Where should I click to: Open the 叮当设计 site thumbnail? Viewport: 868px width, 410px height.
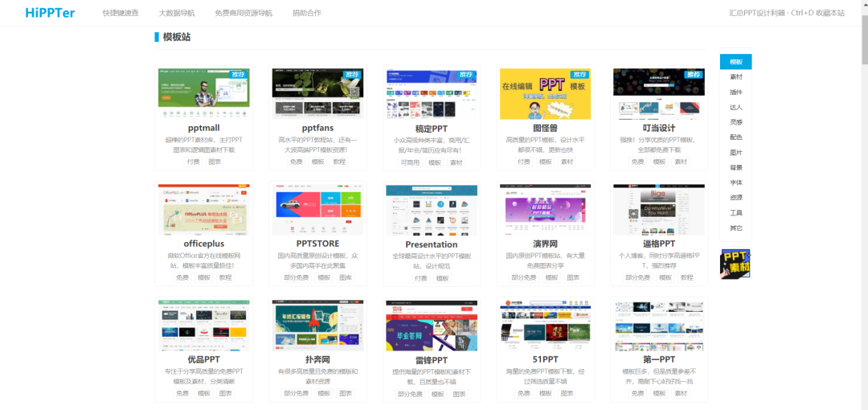659,93
